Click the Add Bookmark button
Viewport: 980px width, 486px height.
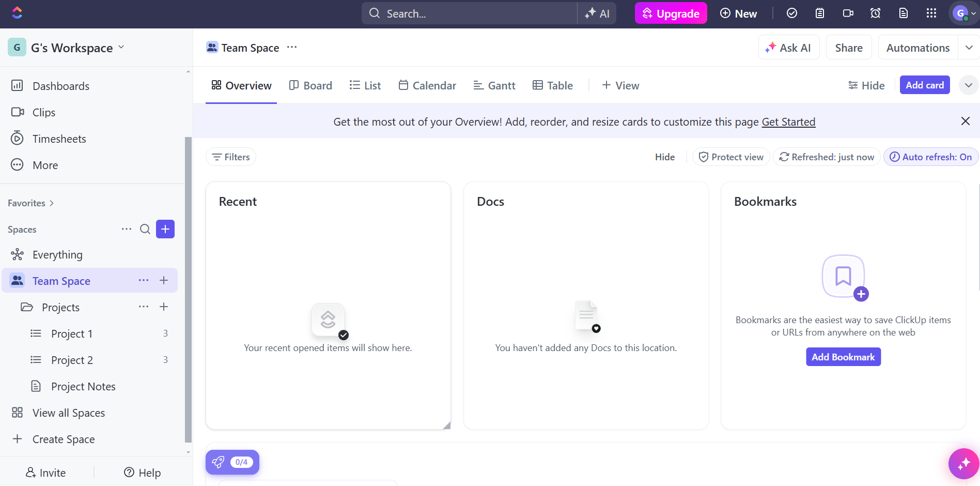click(843, 357)
